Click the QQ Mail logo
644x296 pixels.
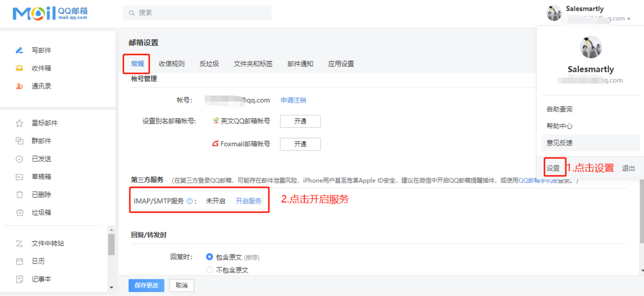point(50,14)
